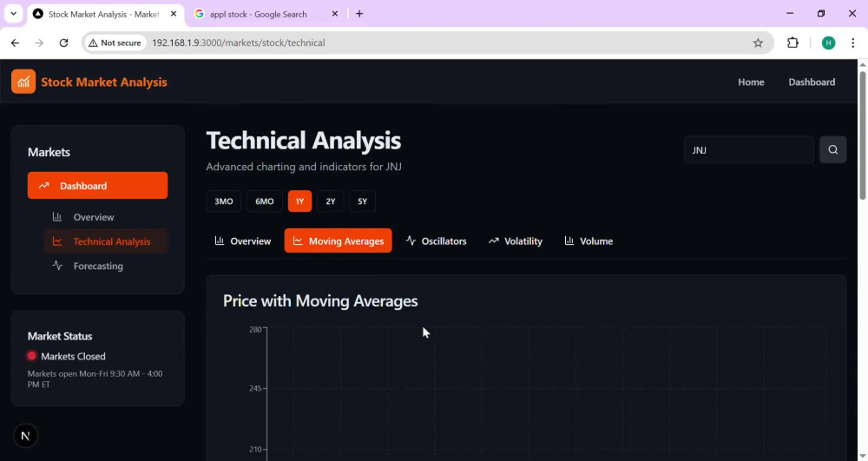Switch to the Overview indicator tab
Viewport: 868px width, 461px height.
click(242, 240)
